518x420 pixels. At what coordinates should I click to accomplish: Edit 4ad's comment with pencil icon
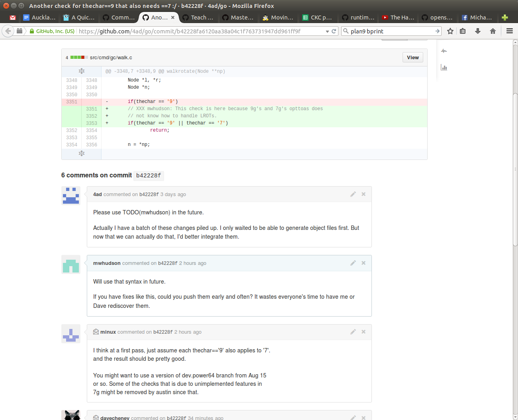353,194
